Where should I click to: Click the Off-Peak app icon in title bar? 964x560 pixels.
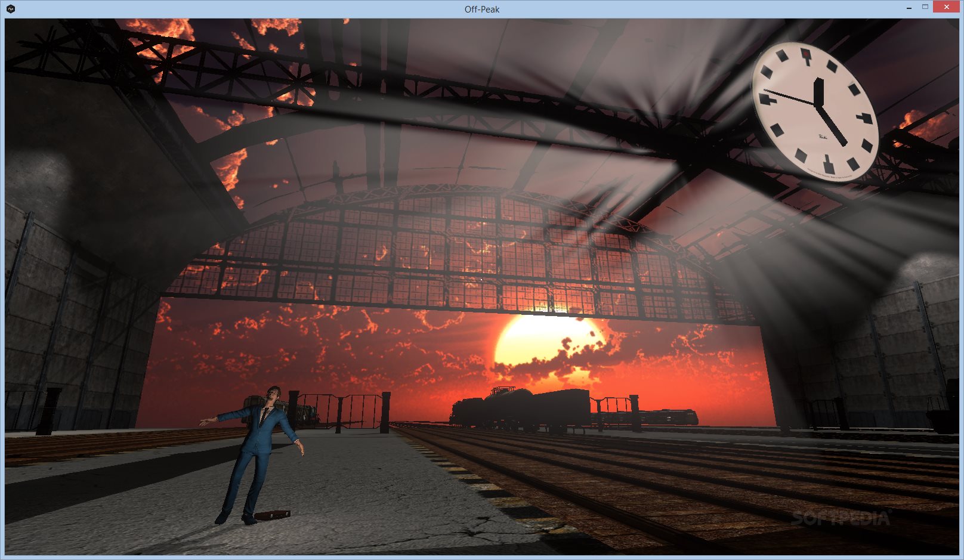click(10, 9)
